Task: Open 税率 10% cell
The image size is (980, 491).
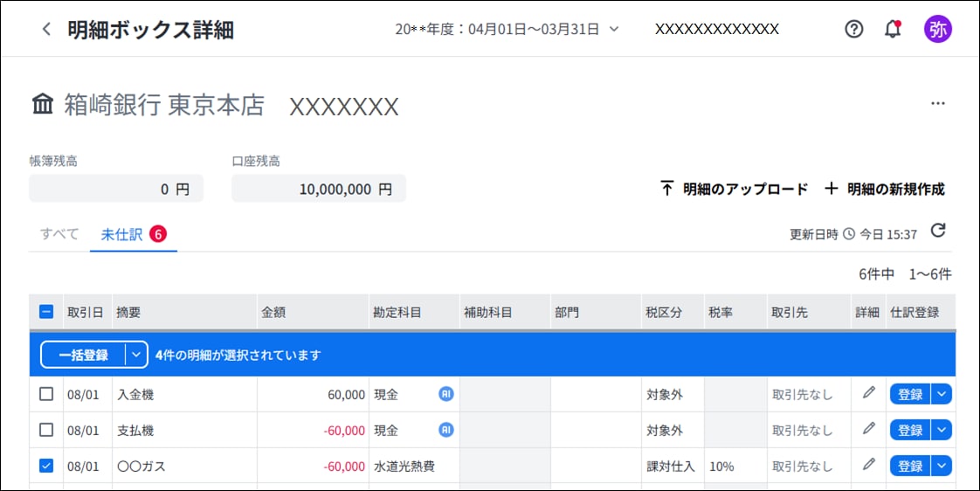Action: [x=735, y=466]
